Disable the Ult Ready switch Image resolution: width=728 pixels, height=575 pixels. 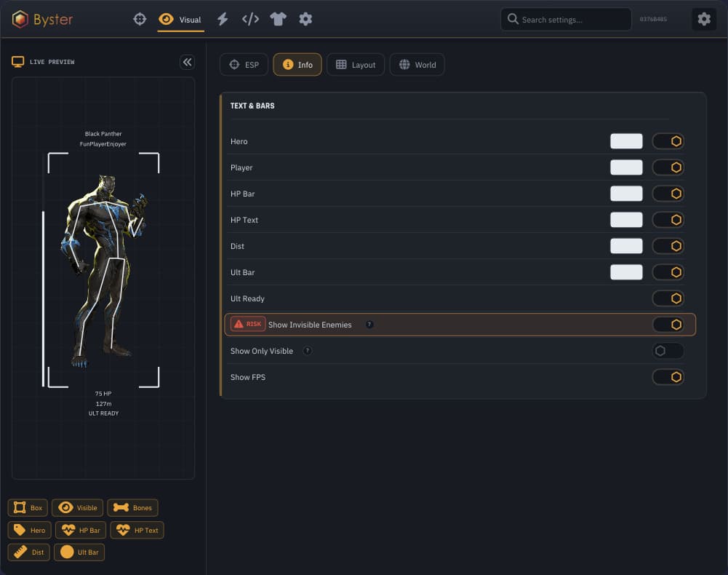(x=668, y=298)
